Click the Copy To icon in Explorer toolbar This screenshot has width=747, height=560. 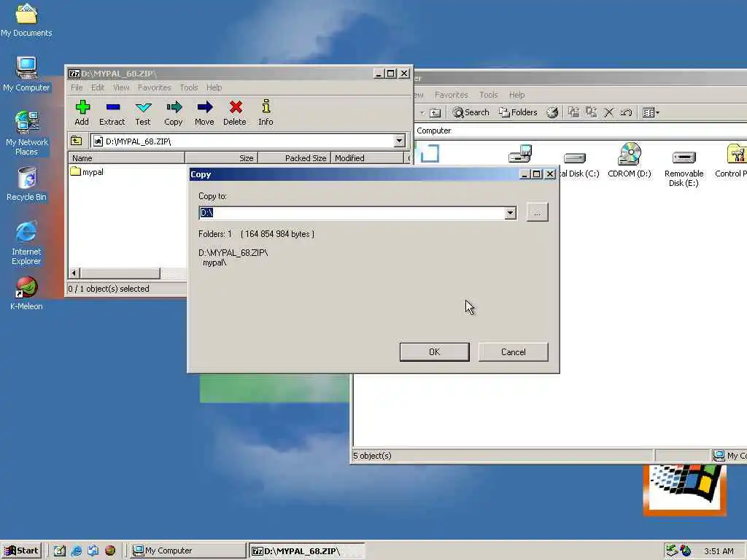tap(591, 112)
